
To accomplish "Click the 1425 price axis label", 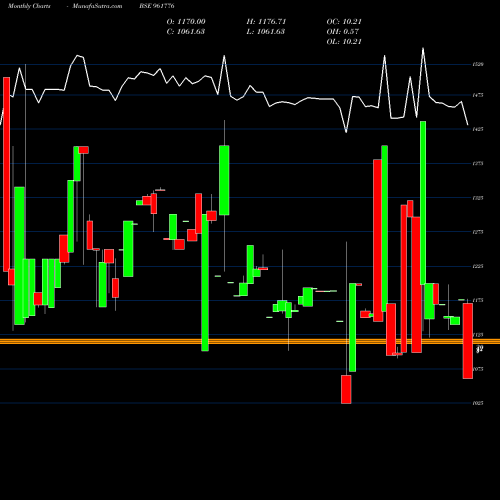I will click(x=478, y=129).
